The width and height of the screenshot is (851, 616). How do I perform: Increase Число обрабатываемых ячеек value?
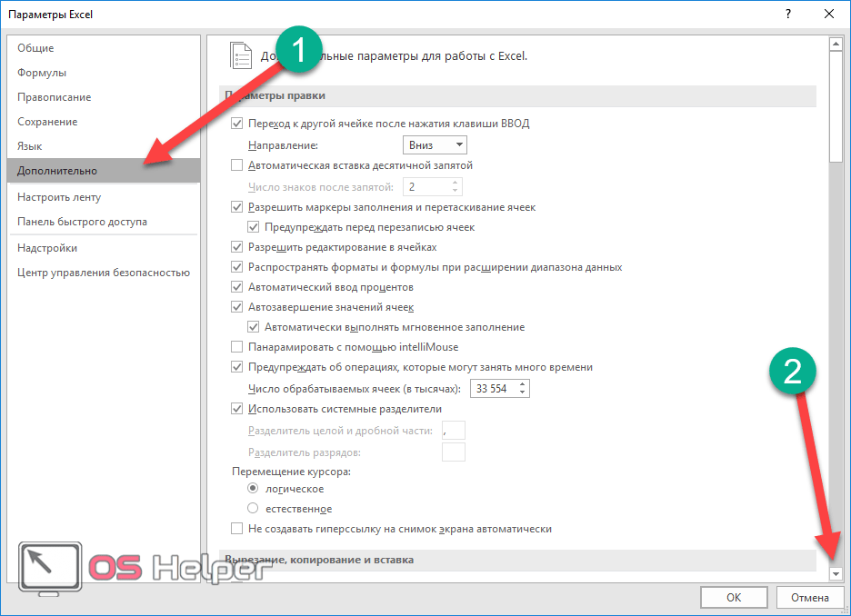point(522,384)
